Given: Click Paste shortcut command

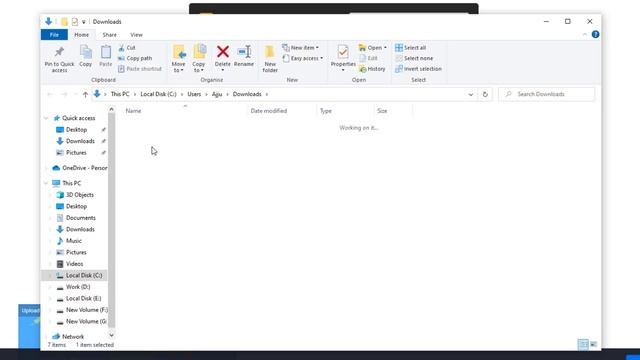Looking at the screenshot, I should point(140,69).
